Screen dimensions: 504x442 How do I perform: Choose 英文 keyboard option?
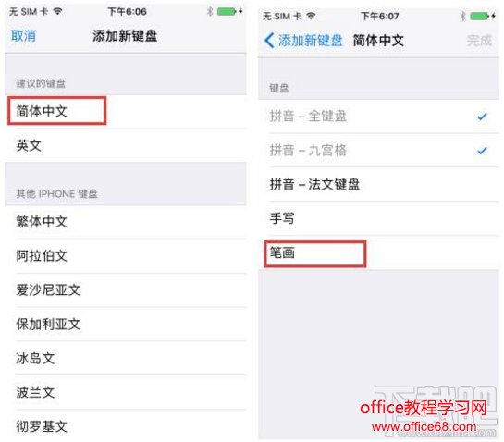pos(126,145)
